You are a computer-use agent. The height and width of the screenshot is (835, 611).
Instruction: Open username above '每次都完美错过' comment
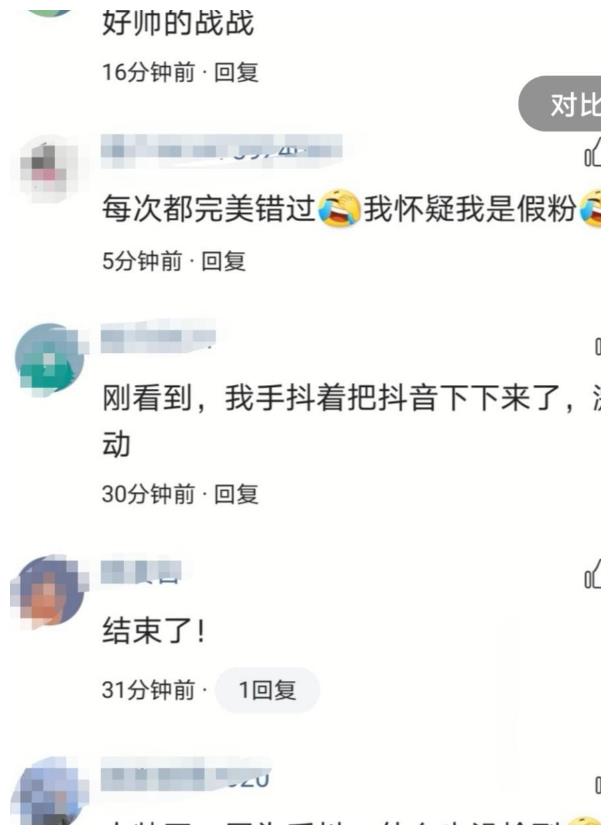pyautogui.click(x=221, y=149)
